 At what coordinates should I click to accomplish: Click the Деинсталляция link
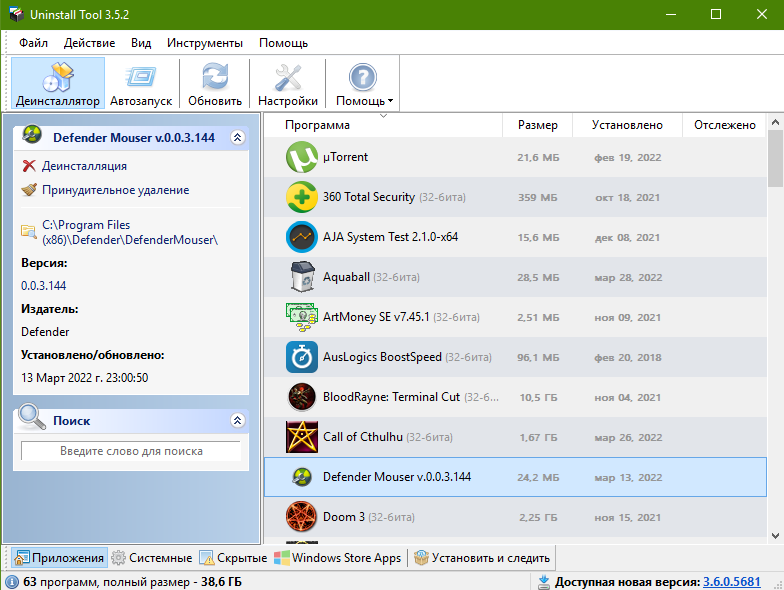(84, 166)
